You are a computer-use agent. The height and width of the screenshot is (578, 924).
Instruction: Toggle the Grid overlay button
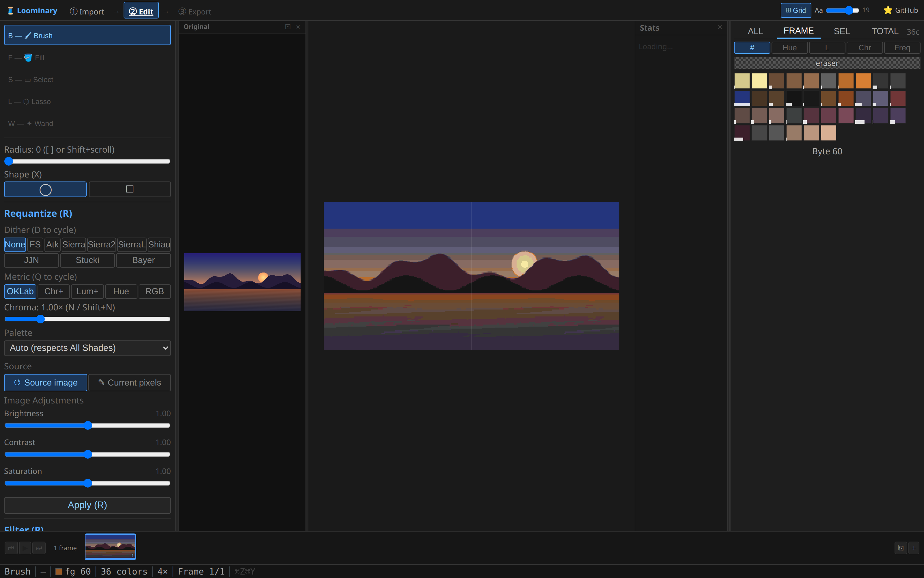tap(796, 10)
